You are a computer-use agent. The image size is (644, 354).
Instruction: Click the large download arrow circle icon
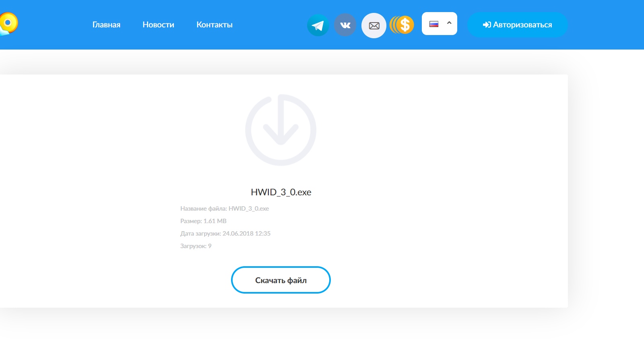[x=281, y=130]
